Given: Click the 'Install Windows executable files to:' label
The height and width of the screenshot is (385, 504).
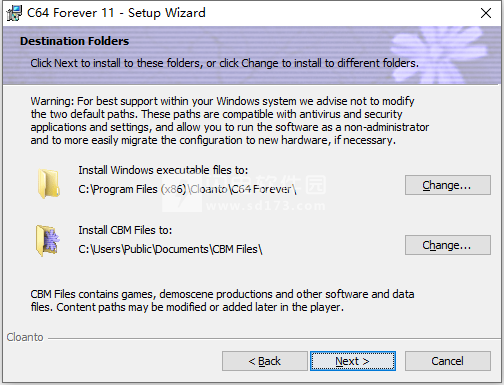Looking at the screenshot, I should [x=163, y=170].
